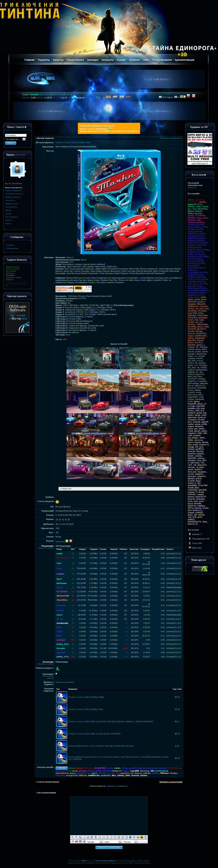Click the British flag icon in comment editor
Viewport: 218px width, 868px height.
point(80,841)
